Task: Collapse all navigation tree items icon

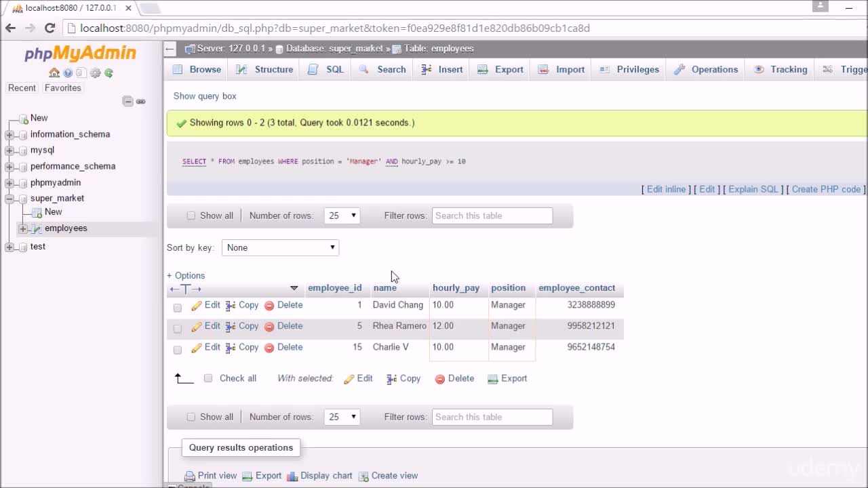Action: click(127, 102)
